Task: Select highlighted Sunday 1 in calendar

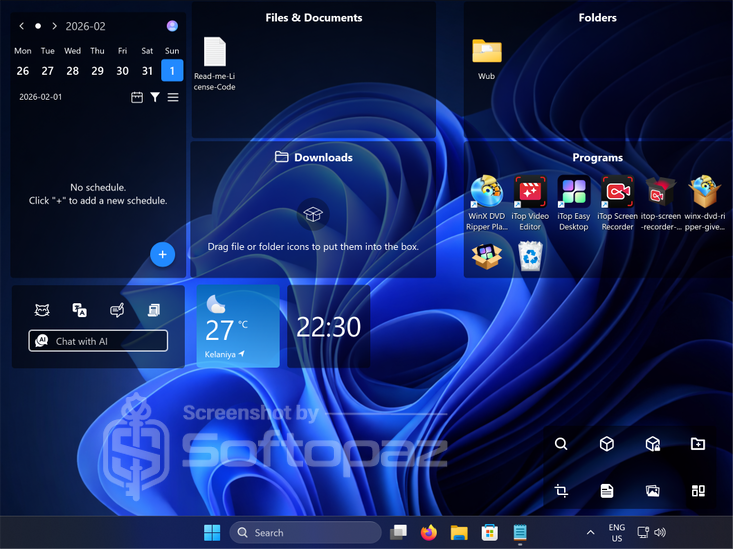Action: [x=172, y=71]
